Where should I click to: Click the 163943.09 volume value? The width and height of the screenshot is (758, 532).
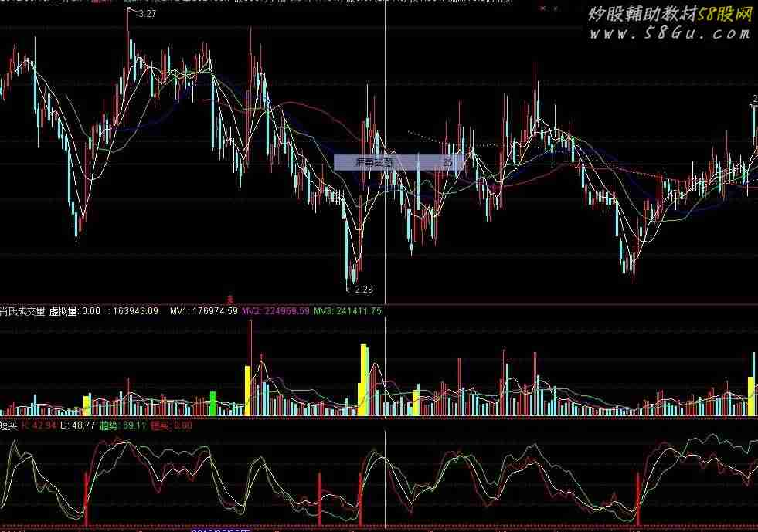point(135,311)
